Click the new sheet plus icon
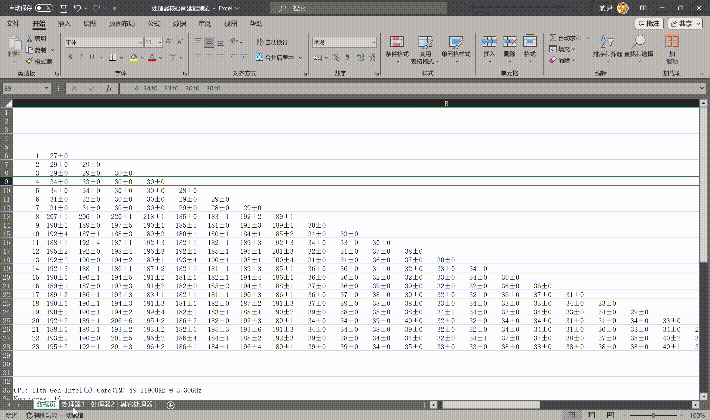 pyautogui.click(x=171, y=405)
